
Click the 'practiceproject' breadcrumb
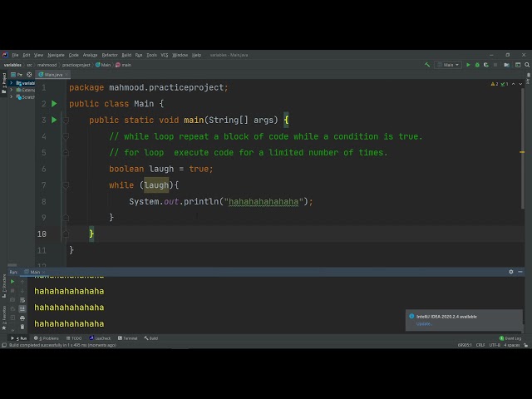(x=76, y=65)
